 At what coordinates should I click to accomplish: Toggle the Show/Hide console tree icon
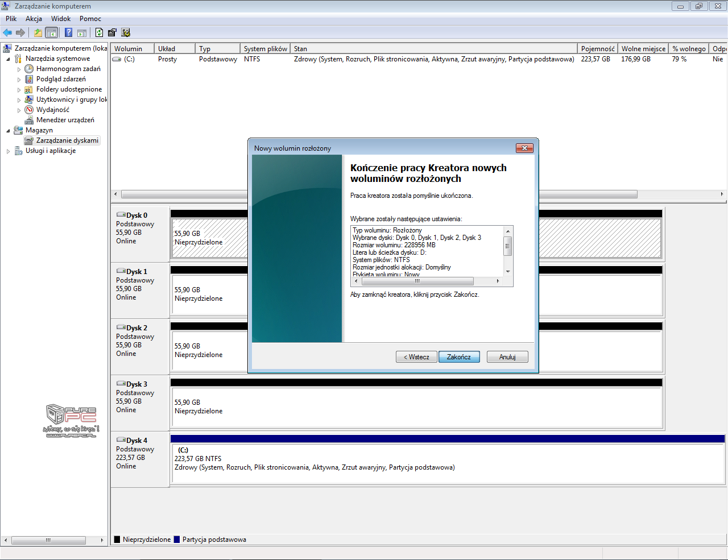coord(51,32)
